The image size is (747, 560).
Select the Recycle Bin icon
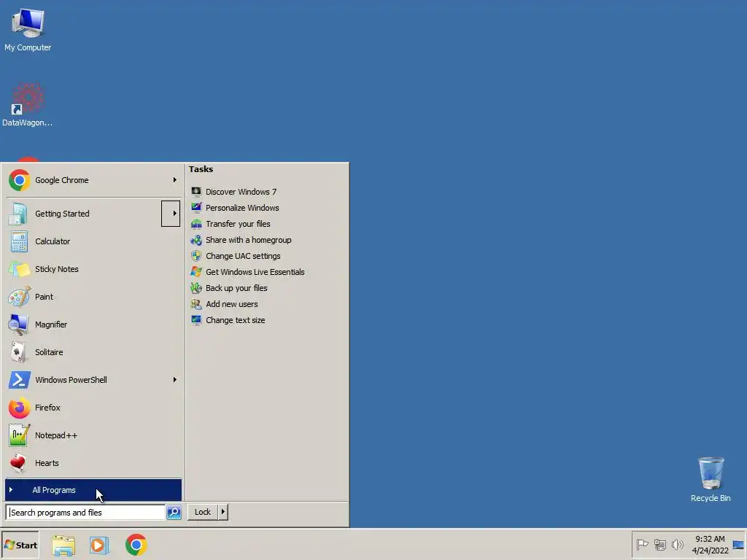[x=711, y=479]
